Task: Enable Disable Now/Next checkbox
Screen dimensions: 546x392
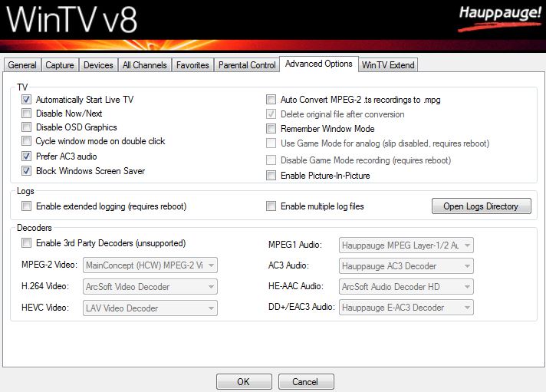Action: tap(27, 114)
